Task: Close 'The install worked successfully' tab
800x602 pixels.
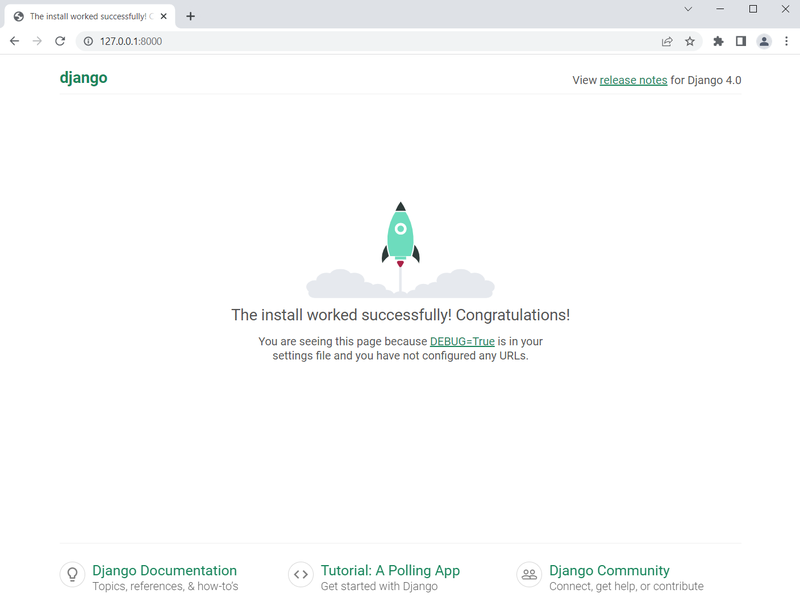Action: click(x=164, y=16)
